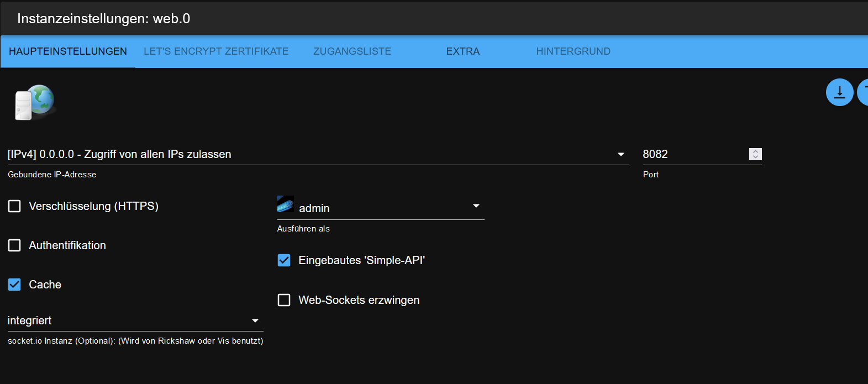Click the port number stepper arrows

[x=755, y=154]
